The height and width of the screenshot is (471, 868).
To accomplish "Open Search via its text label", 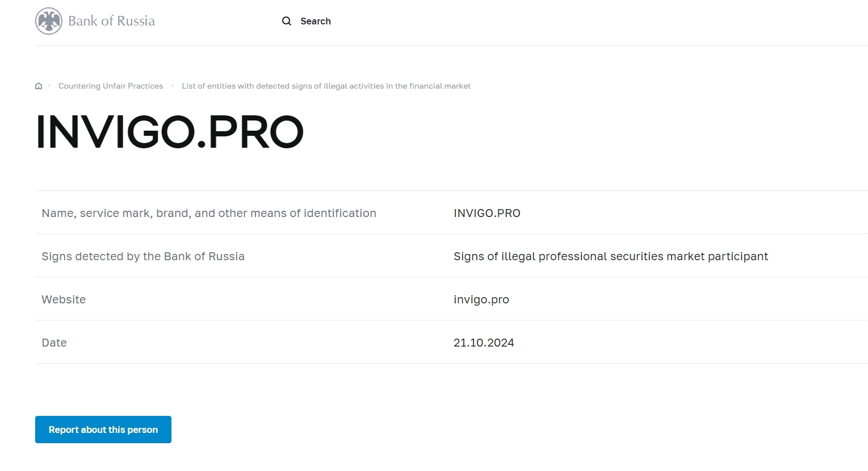I will coord(315,22).
